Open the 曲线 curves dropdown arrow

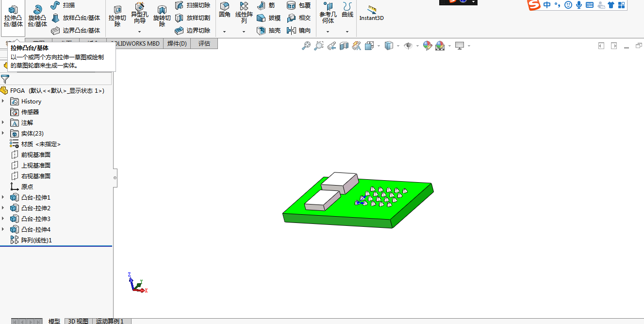pyautogui.click(x=347, y=32)
